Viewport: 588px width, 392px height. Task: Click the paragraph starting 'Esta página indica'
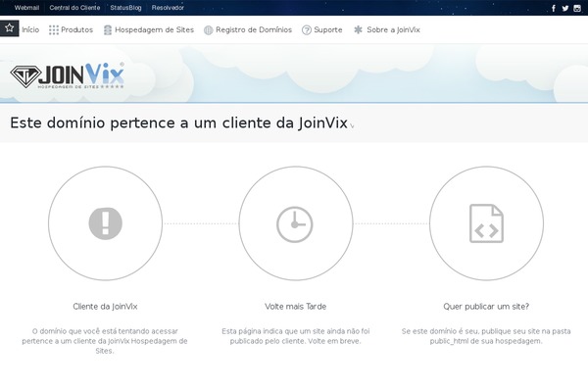pyautogui.click(x=296, y=336)
